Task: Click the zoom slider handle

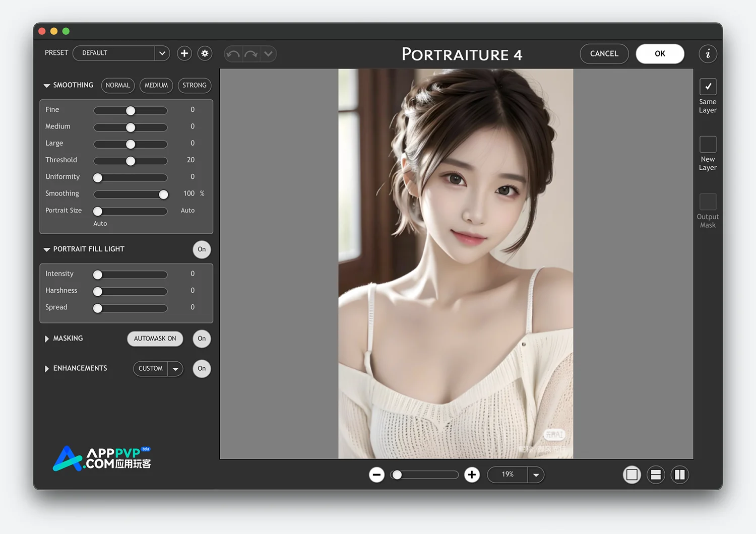Action: 397,475
